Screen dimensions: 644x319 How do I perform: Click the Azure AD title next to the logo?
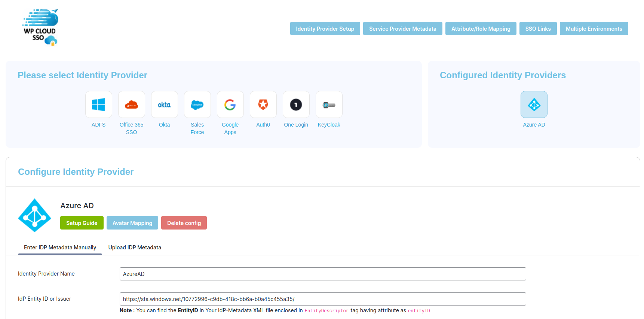[x=77, y=206]
